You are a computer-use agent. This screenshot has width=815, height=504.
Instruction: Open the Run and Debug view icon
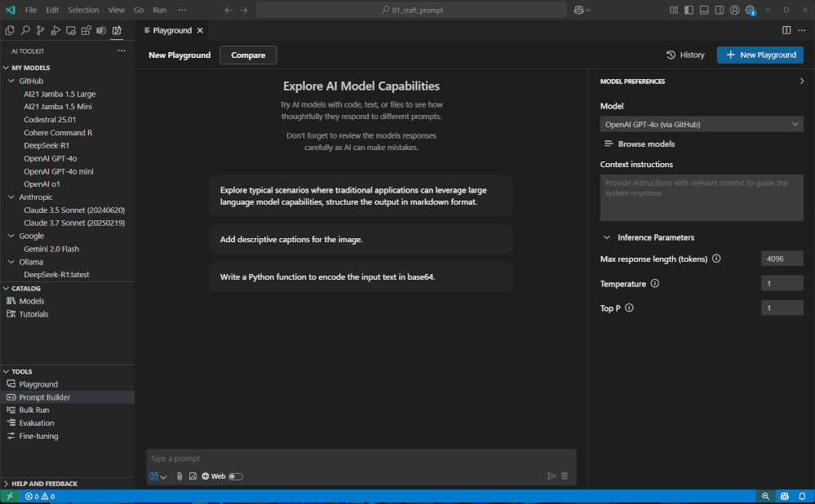(55, 31)
